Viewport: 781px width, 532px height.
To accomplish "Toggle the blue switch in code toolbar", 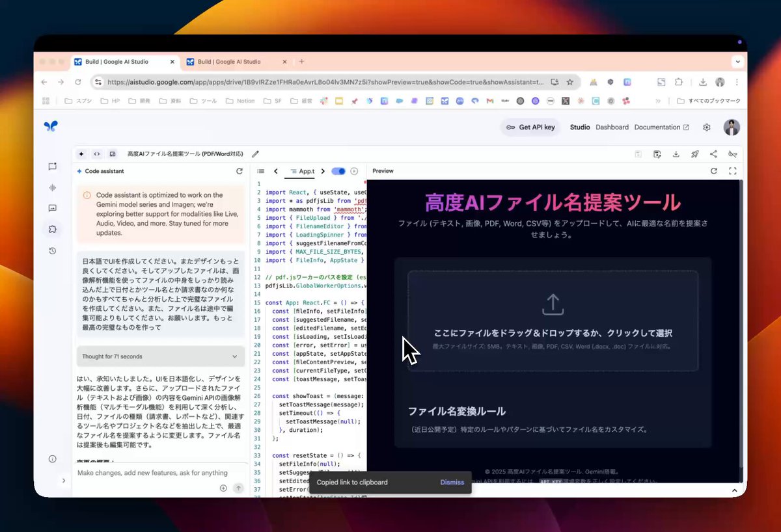I will click(338, 171).
